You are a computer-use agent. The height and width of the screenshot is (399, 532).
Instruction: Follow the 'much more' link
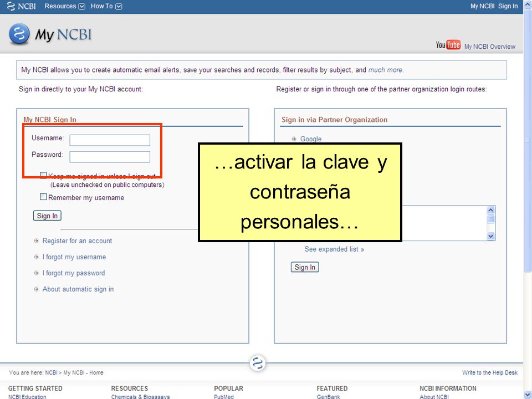coord(386,70)
